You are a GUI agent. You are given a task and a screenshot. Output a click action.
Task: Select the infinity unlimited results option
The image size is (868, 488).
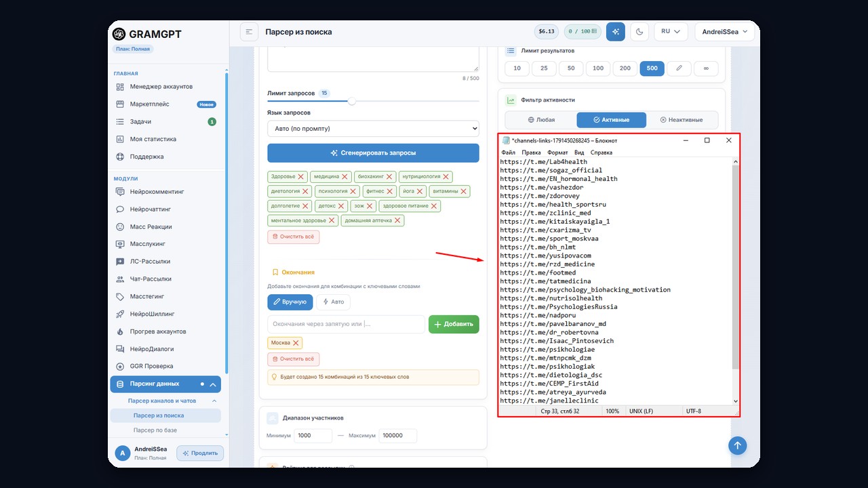(706, 68)
